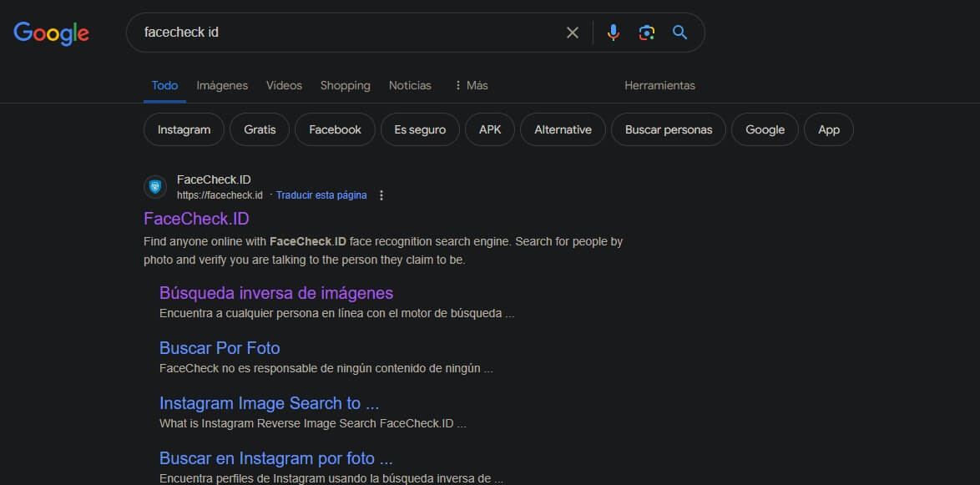The height and width of the screenshot is (485, 980).
Task: Start voice search with the microphone icon
Action: (x=614, y=33)
